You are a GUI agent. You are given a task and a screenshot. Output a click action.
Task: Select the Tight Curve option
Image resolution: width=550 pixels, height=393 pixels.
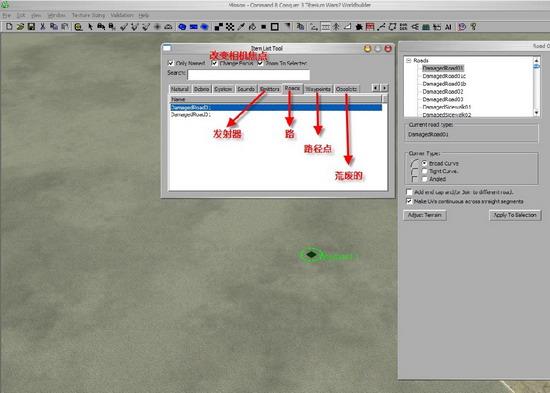(x=424, y=171)
